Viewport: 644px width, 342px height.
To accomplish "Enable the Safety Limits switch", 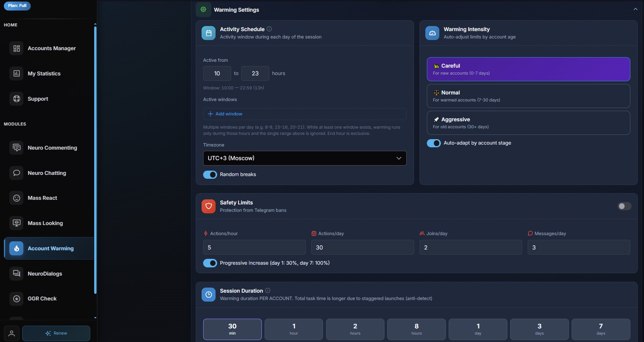I will tap(625, 206).
